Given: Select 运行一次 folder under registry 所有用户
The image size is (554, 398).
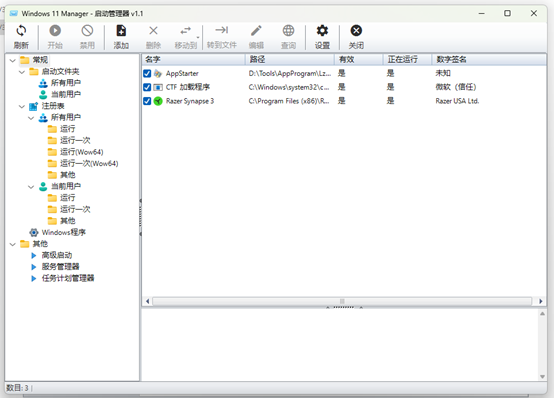Looking at the screenshot, I should pos(75,140).
